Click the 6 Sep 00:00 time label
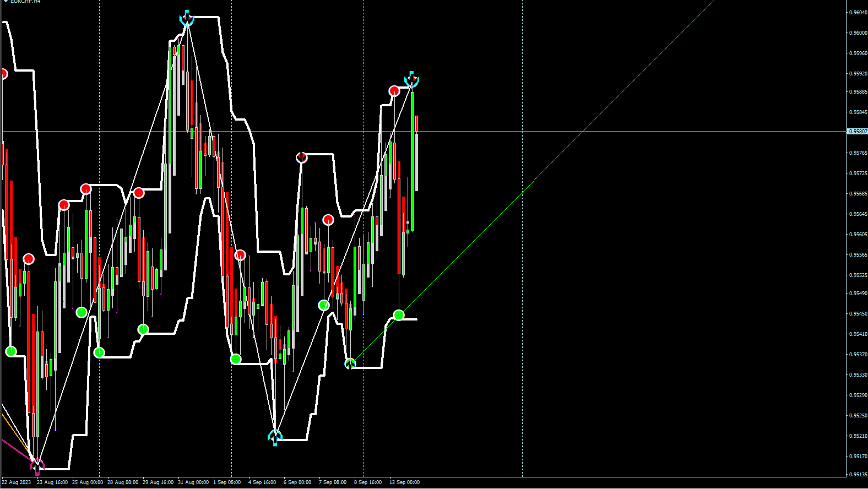868x489 pixels. pyautogui.click(x=297, y=482)
